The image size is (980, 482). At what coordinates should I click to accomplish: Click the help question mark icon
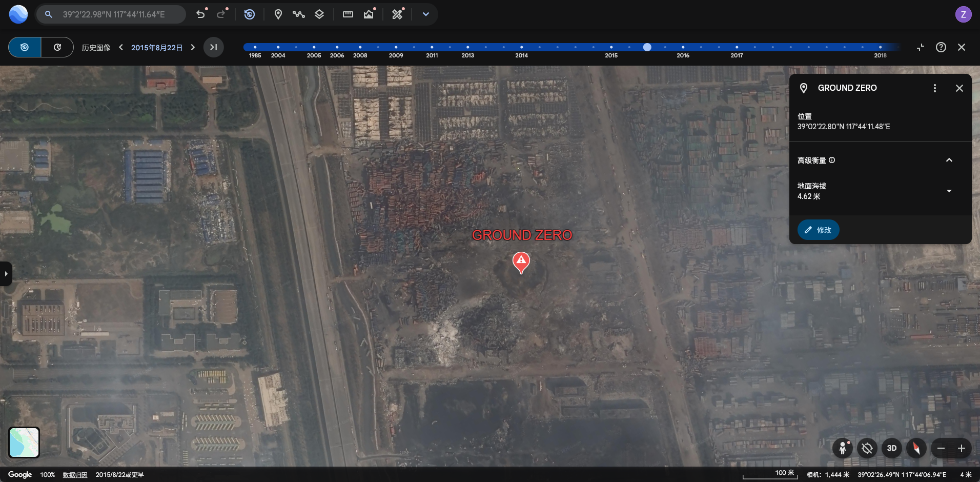pos(941,47)
